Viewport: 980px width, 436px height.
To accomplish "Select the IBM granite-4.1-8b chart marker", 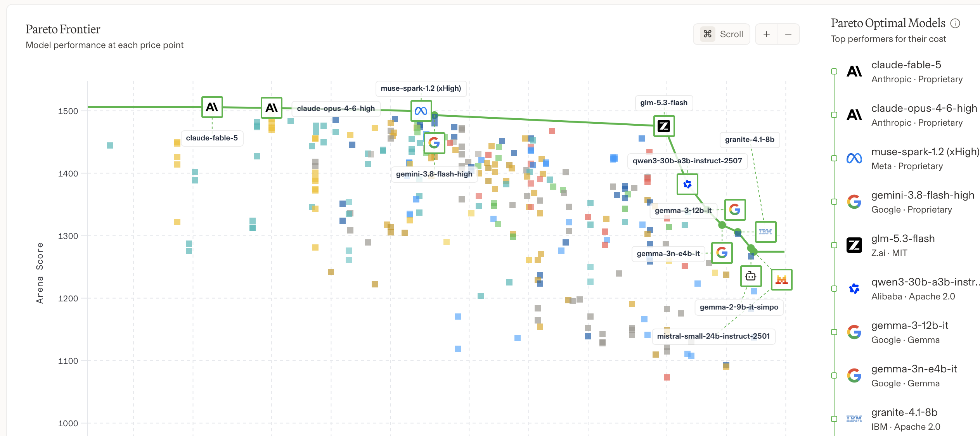I will tap(765, 232).
